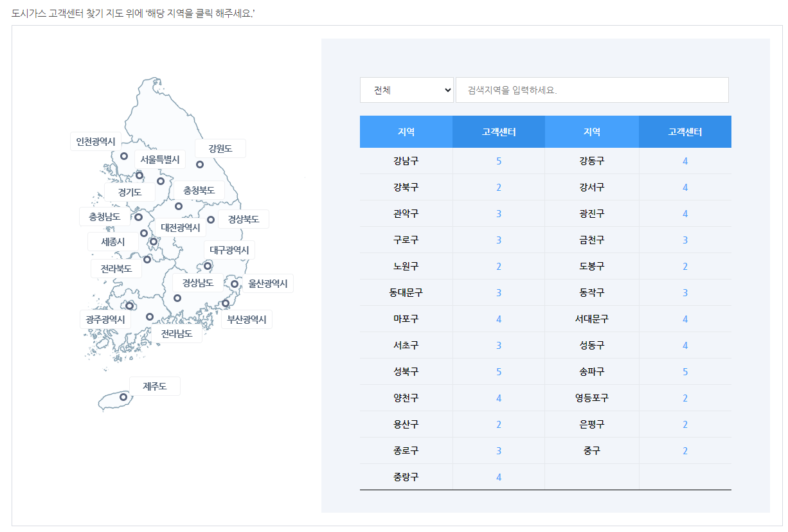The height and width of the screenshot is (532, 788).
Task: Click the map pin marker for 대구광역시
Action: (x=208, y=266)
